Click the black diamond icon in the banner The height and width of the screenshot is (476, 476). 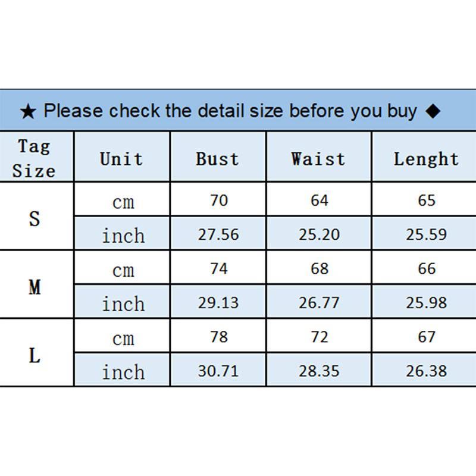click(434, 111)
